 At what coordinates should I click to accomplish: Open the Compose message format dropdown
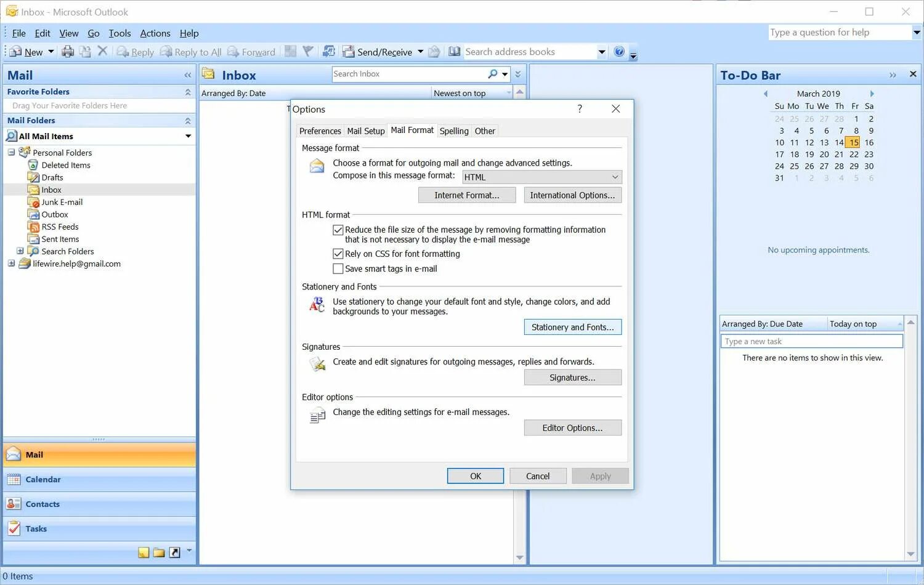542,177
